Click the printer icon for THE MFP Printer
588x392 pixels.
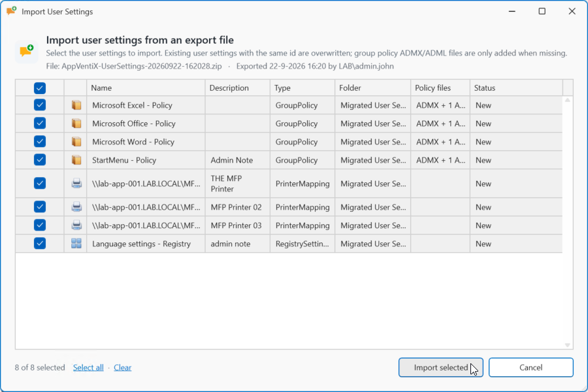[x=76, y=184]
